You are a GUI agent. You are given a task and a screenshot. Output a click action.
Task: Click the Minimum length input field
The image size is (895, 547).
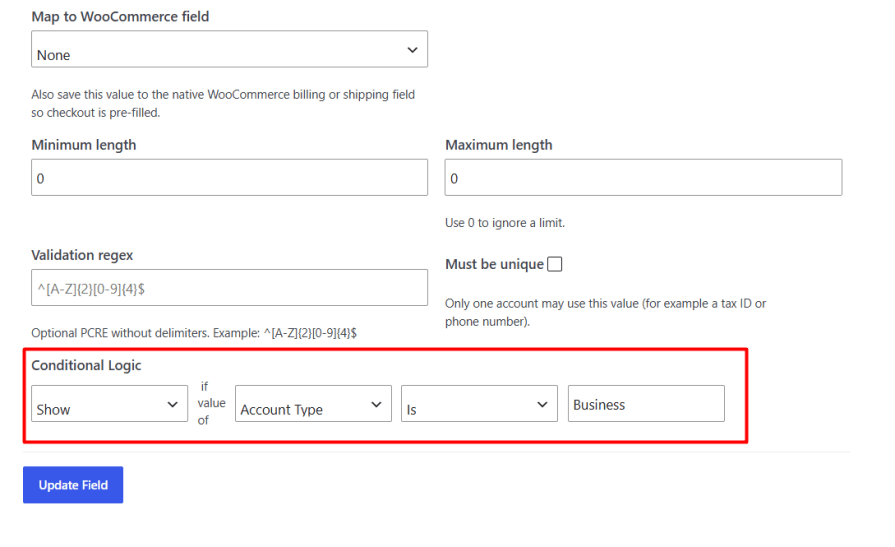229,178
